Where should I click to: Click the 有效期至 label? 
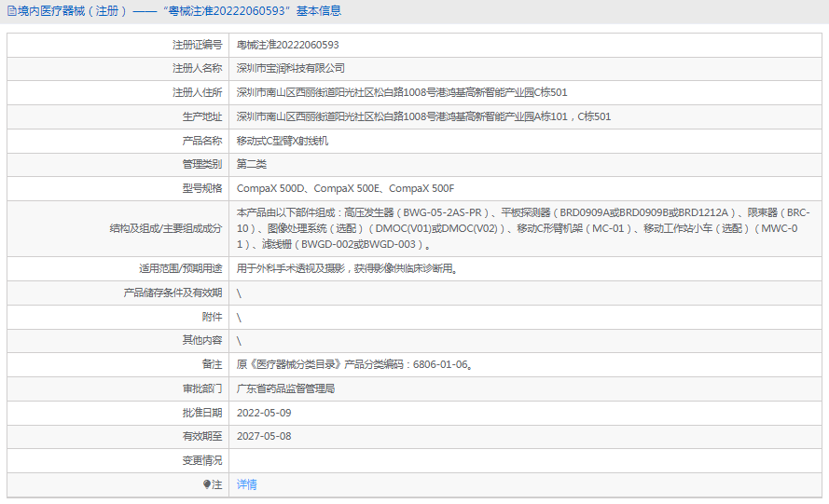(202, 436)
